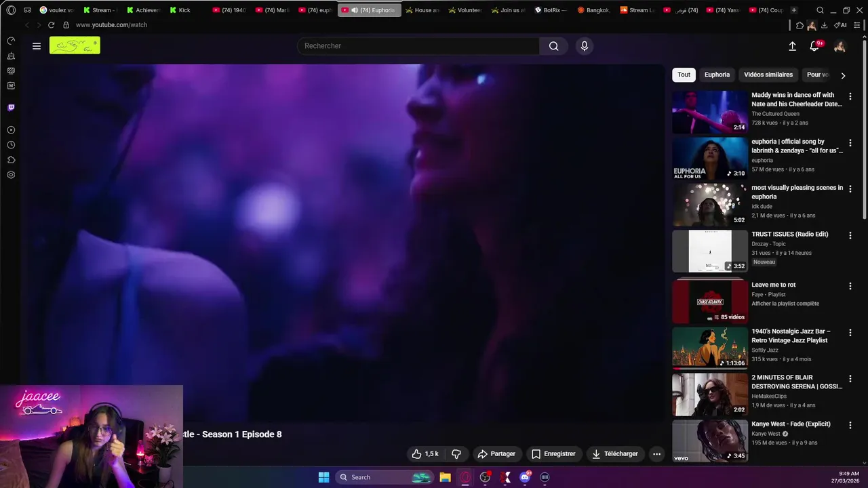Open Discord from the taskbar

(x=525, y=477)
